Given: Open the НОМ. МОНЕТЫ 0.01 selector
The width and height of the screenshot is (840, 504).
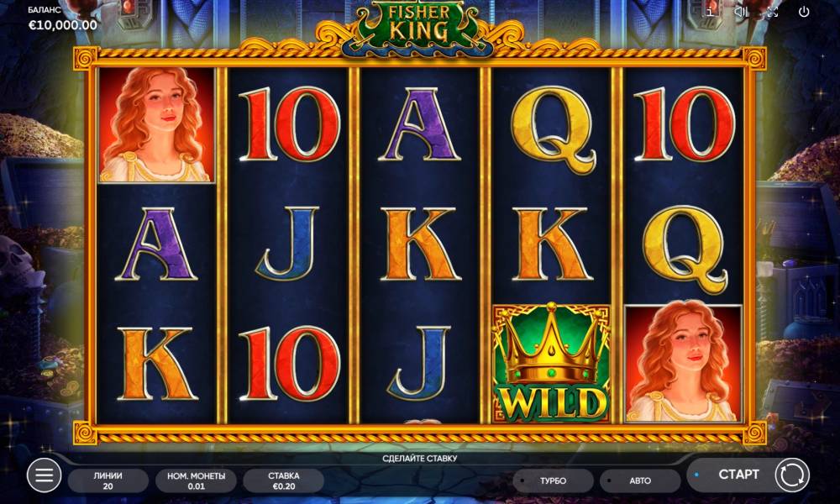Looking at the screenshot, I should 196,480.
